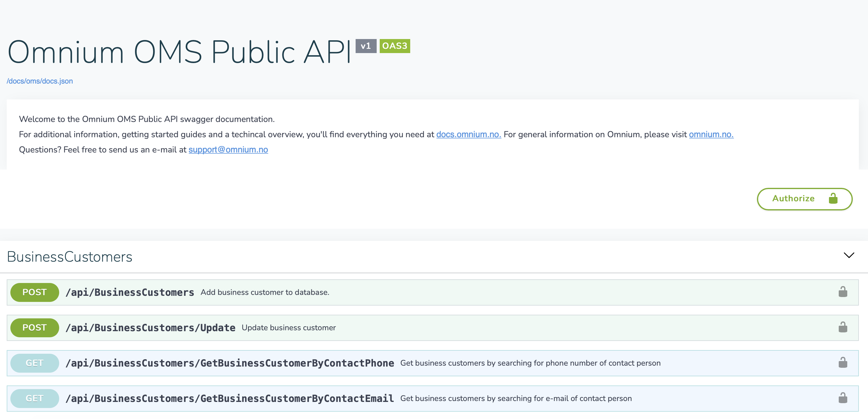Click the 'Welcome to the Omnium OMS Public API' sentence
The width and height of the screenshot is (868, 419).
pyautogui.click(x=147, y=119)
